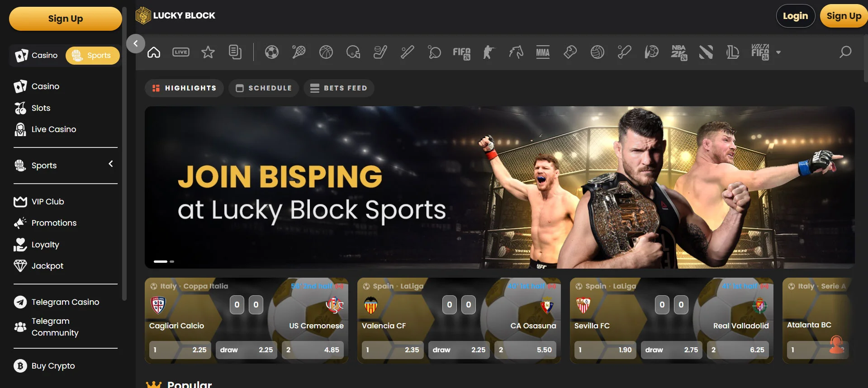Bet on draw in Valencia vs Osasuna

click(x=459, y=350)
